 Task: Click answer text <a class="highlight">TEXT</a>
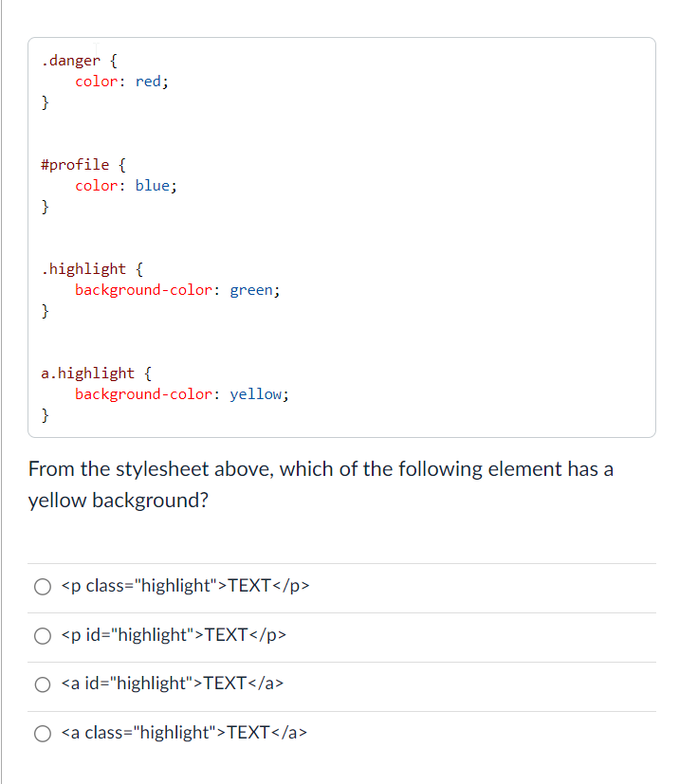coord(184,733)
